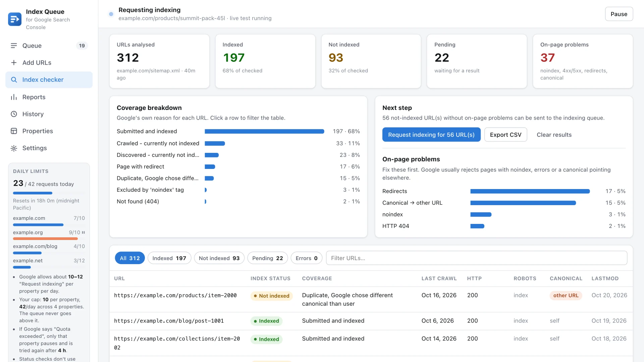
Task: Open the On-page problems 37 card
Action: (583, 61)
